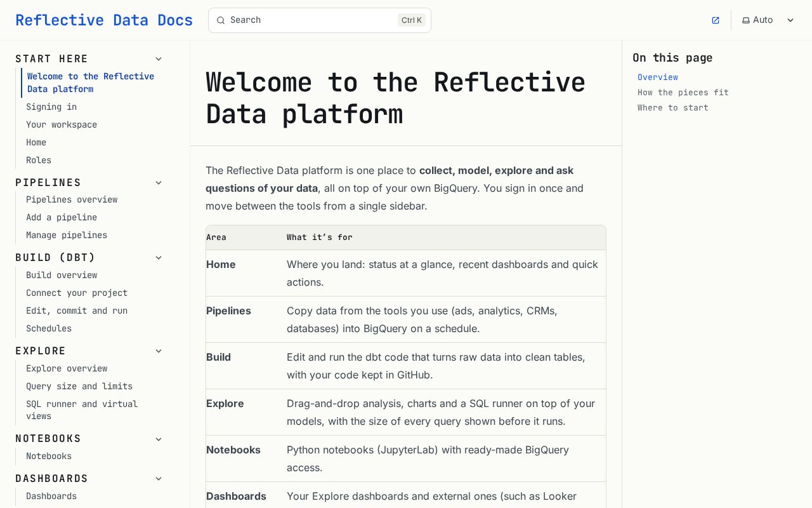Click the Ctrl K shortcut badge
This screenshot has height=508, width=812.
point(412,20)
